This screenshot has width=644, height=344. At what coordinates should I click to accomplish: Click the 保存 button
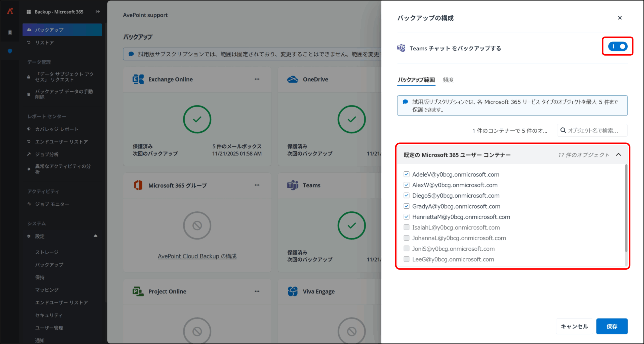click(612, 326)
